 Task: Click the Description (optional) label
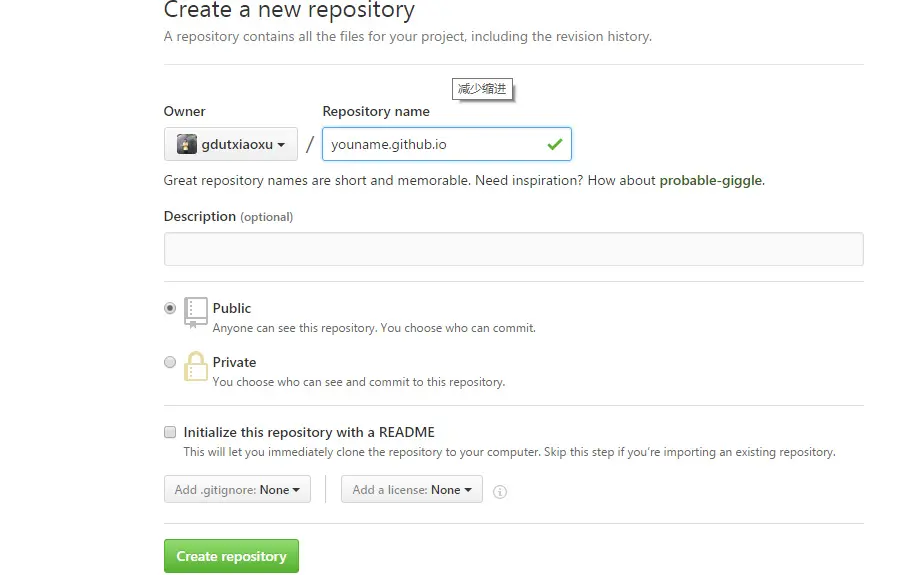tap(228, 216)
